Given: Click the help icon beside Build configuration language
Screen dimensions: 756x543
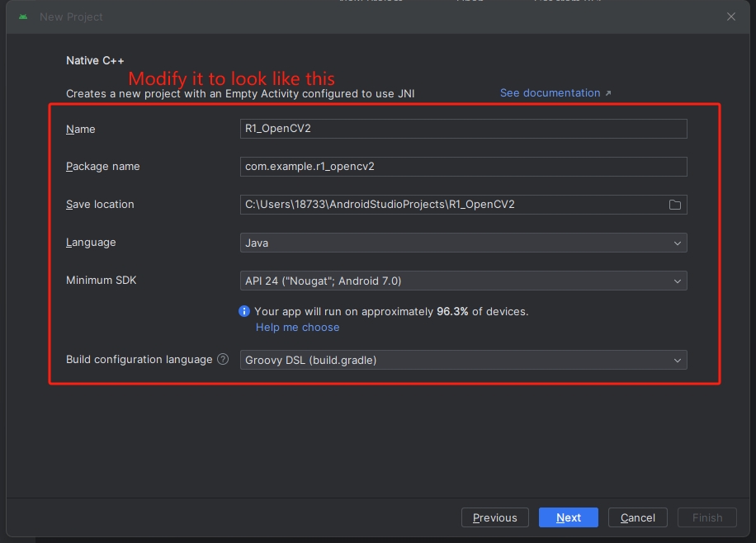Looking at the screenshot, I should (x=223, y=359).
